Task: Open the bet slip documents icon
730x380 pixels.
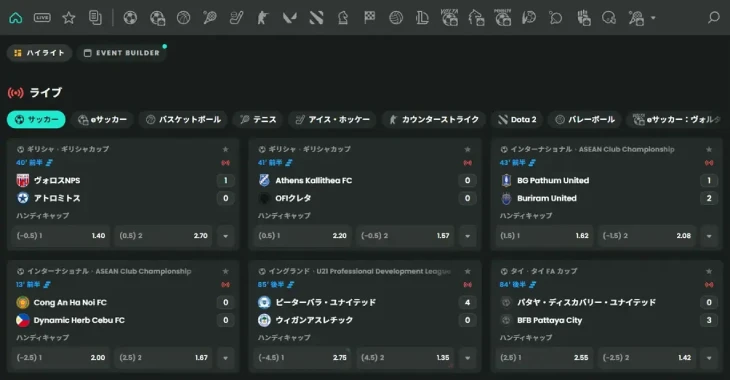Action: (x=95, y=18)
